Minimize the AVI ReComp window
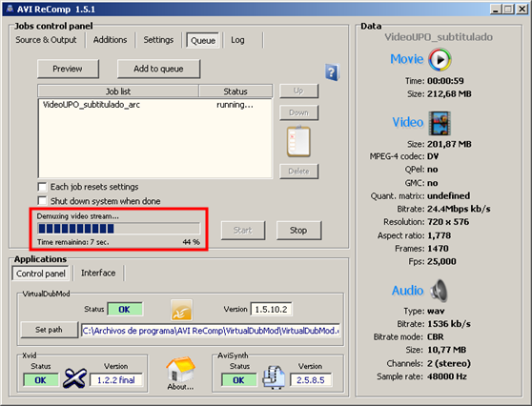 pos(496,9)
